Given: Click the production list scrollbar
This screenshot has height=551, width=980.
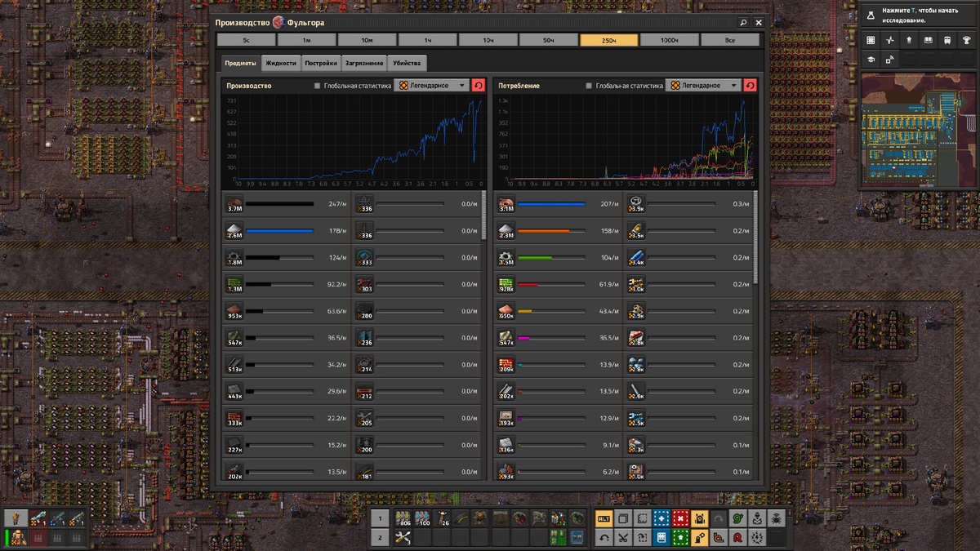Looking at the screenshot, I should 485,216.
